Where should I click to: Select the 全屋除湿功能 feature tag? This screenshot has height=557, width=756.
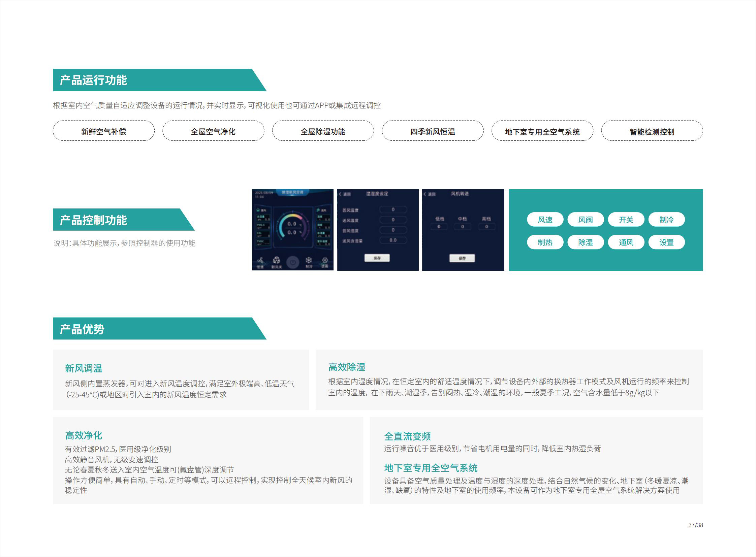(323, 131)
